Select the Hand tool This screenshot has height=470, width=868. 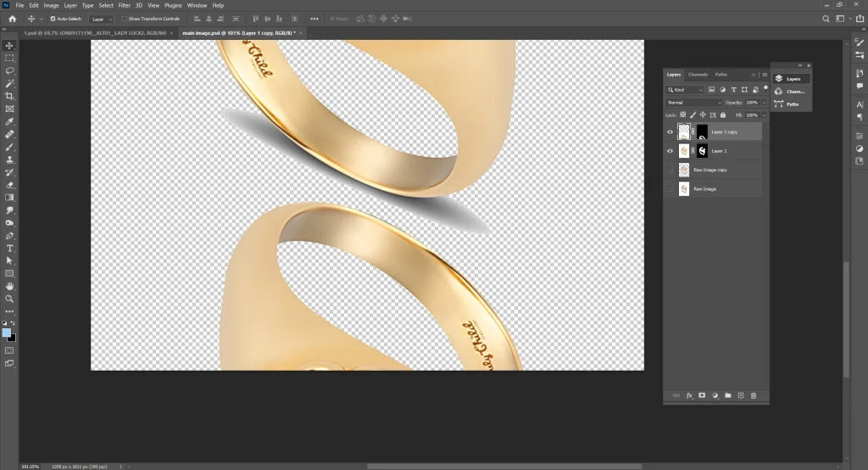coord(10,286)
